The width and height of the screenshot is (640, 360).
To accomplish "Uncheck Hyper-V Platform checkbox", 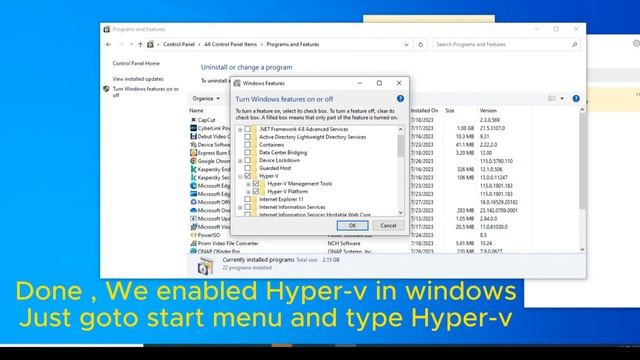I will [256, 191].
